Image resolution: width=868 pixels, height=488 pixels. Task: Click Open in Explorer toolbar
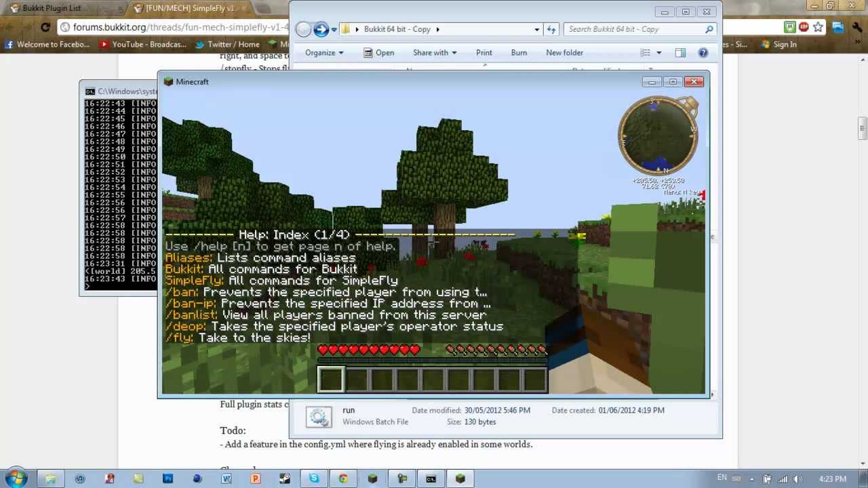[378, 53]
